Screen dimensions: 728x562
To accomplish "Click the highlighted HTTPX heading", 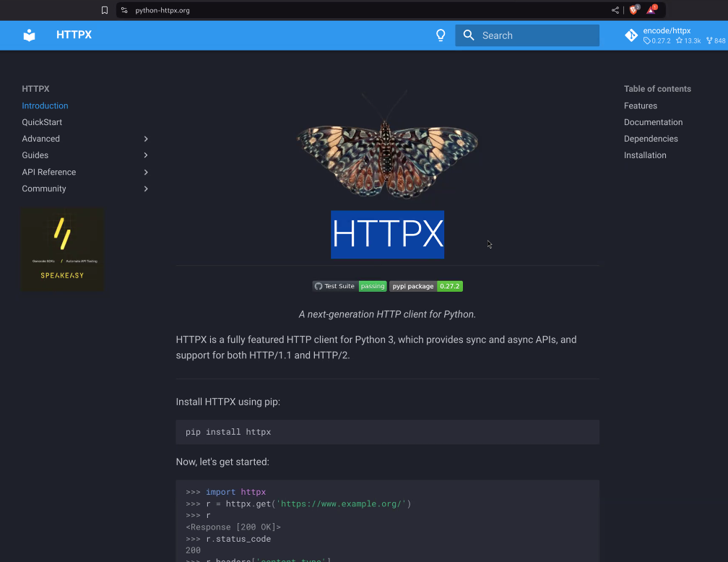I will [387, 234].
